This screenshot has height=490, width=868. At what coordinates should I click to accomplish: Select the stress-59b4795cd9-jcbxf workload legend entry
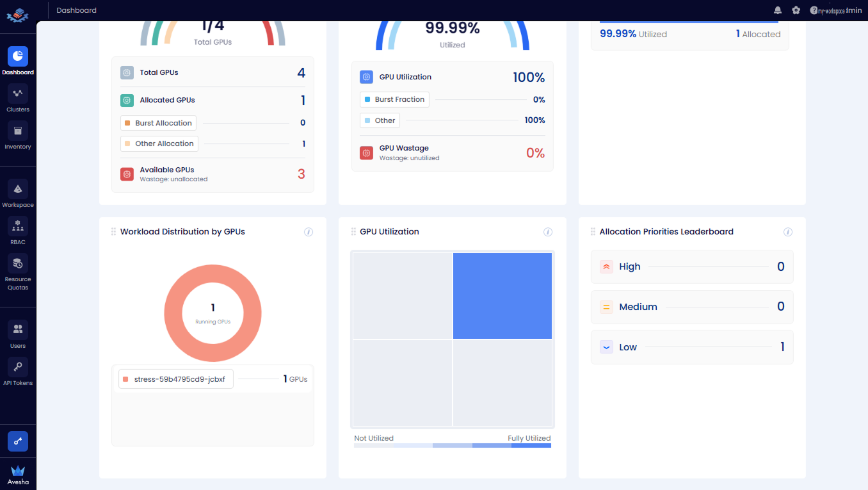pyautogui.click(x=175, y=379)
